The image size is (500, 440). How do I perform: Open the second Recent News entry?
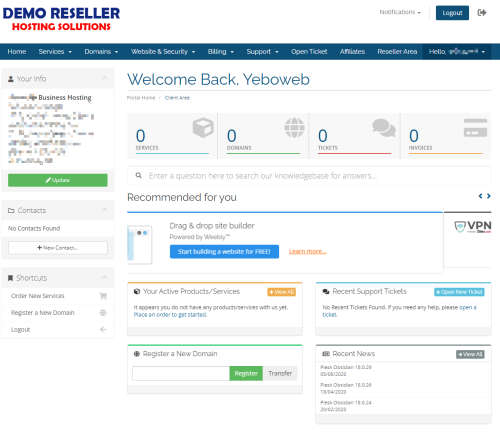[346, 385]
